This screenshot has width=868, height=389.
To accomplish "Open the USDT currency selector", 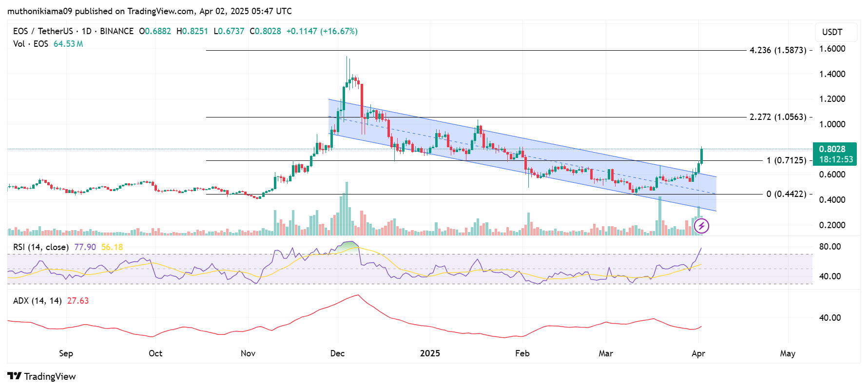I will [x=832, y=32].
